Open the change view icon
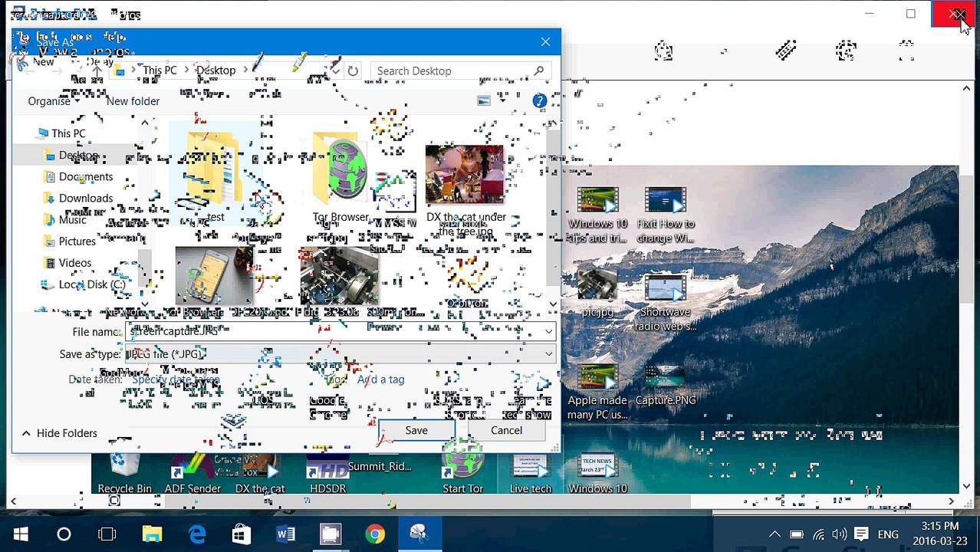980x552 pixels. click(x=484, y=100)
